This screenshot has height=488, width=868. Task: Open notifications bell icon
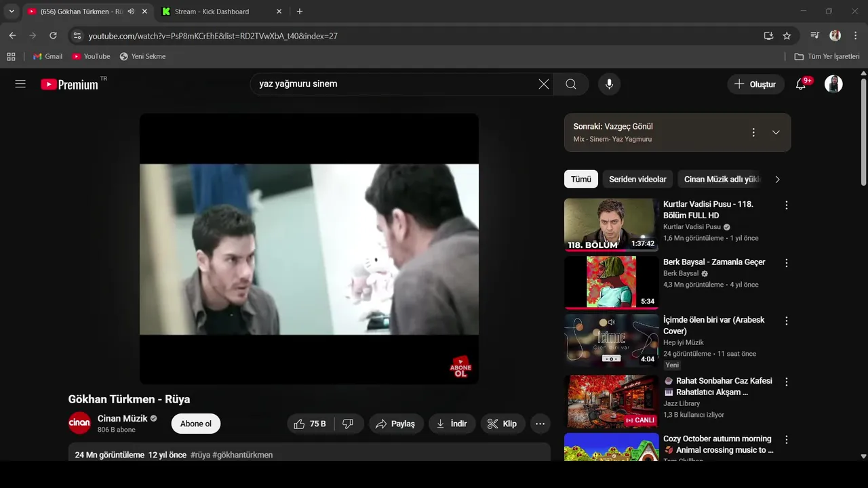[801, 84]
